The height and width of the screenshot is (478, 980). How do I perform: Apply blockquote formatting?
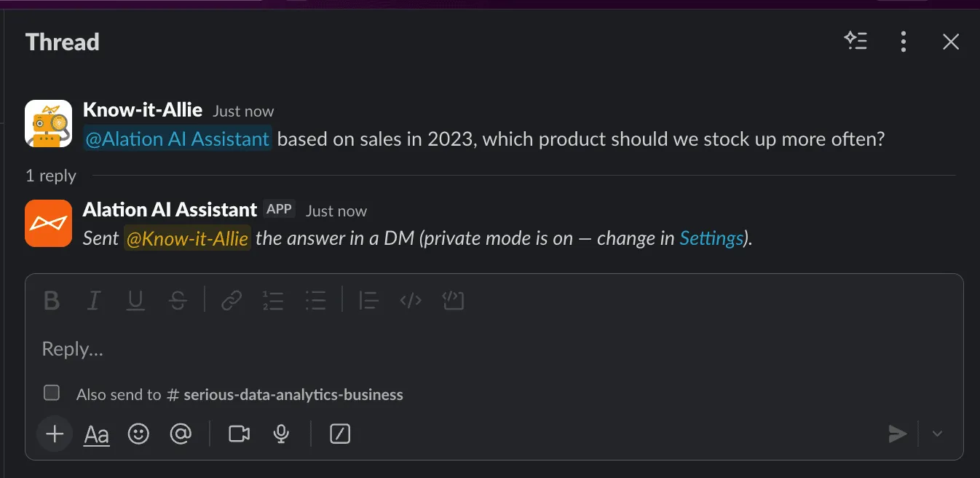pos(368,300)
